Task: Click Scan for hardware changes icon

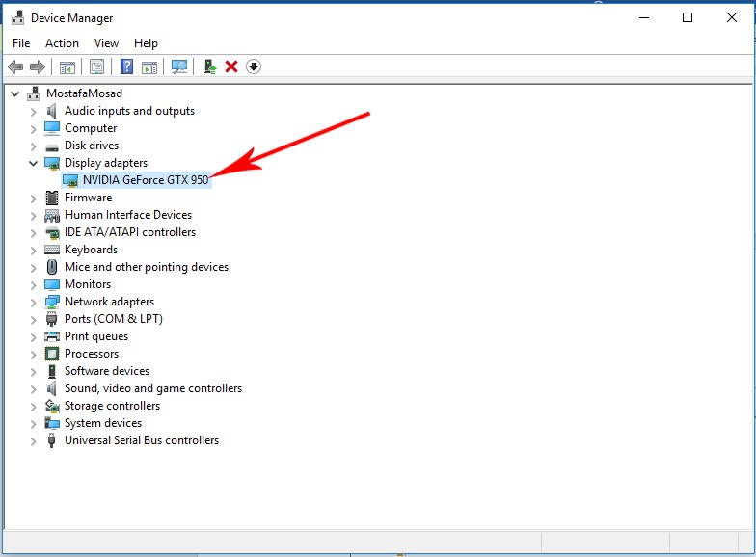Action: coord(179,66)
